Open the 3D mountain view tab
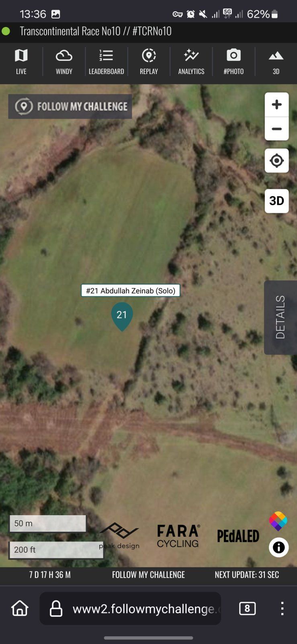The width and height of the screenshot is (297, 644). coord(276,62)
